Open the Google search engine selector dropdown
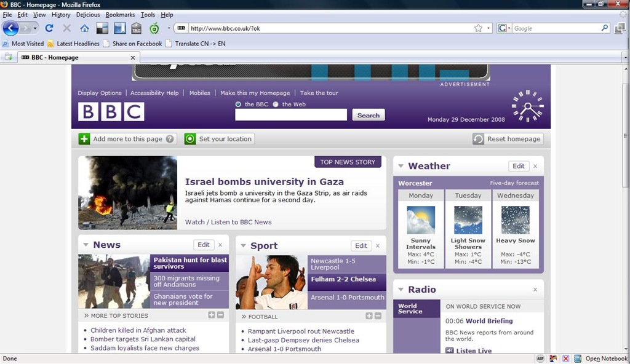The height and width of the screenshot is (364, 630). [509, 28]
